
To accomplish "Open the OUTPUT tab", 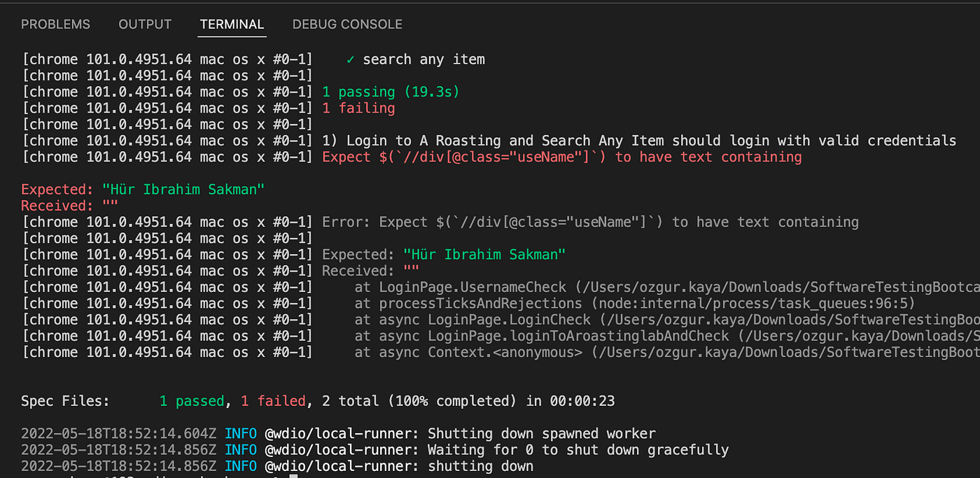I will pos(145,24).
